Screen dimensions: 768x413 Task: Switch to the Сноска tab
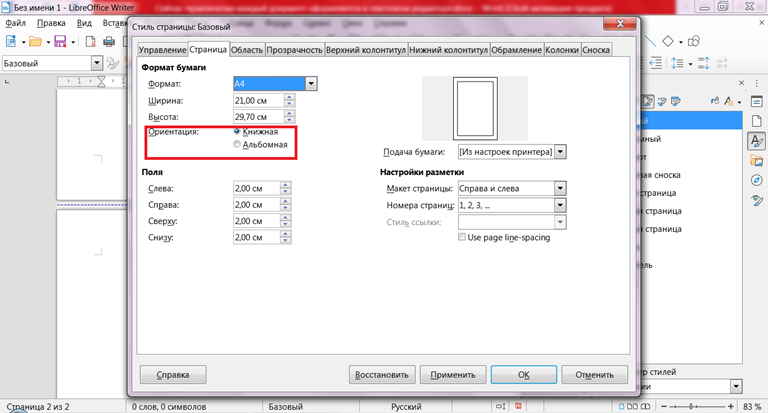596,50
